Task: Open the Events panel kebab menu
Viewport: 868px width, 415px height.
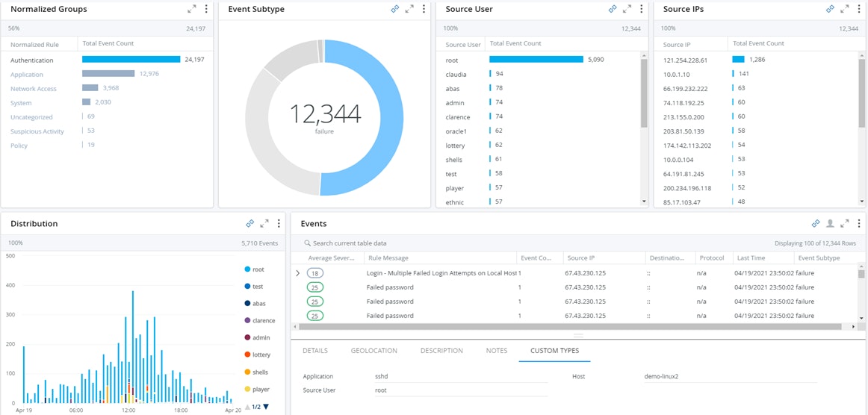Action: pos(859,223)
